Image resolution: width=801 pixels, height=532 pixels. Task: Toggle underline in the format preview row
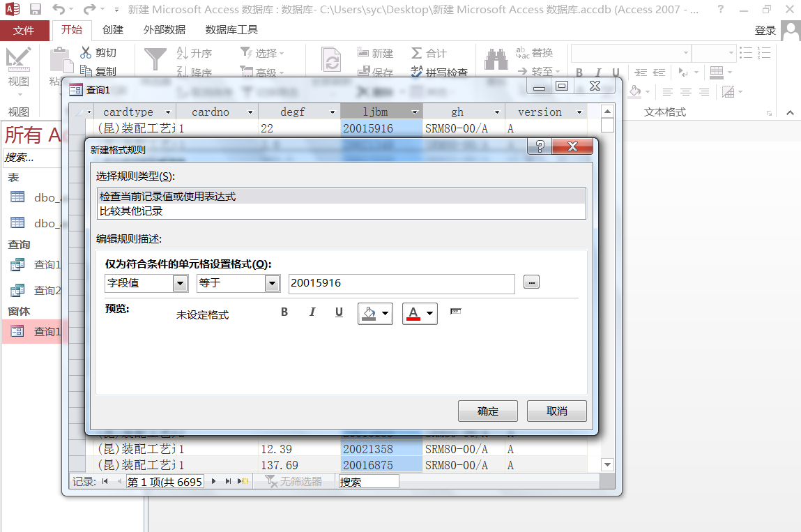click(x=339, y=312)
